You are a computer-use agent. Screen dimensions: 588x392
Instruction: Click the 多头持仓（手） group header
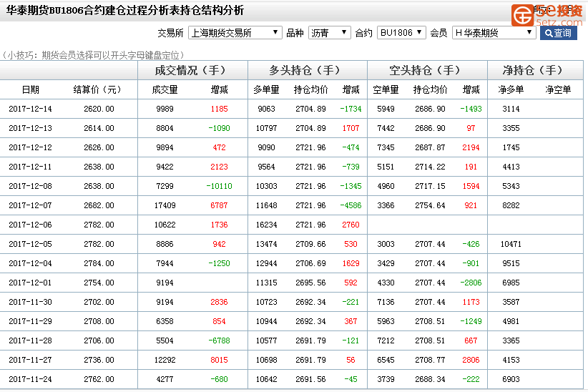pos(307,70)
